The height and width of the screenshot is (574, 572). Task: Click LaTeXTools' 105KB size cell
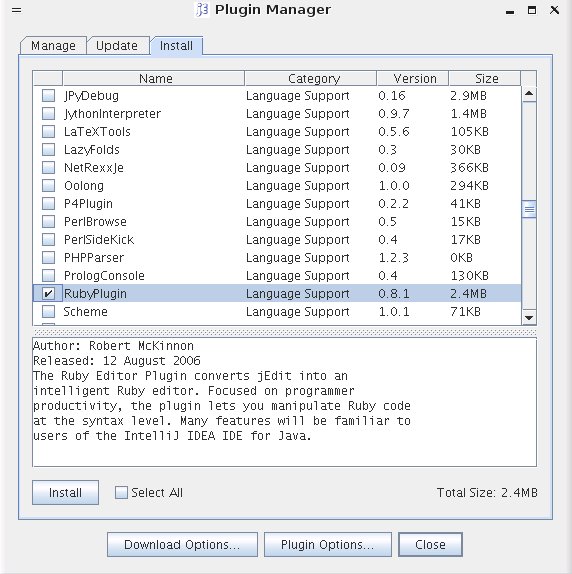click(470, 131)
